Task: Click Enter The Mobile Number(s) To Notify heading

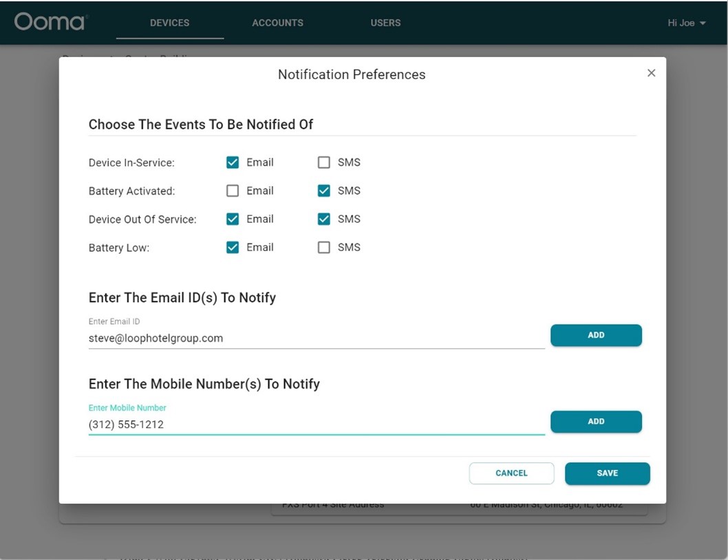Action: pos(204,384)
